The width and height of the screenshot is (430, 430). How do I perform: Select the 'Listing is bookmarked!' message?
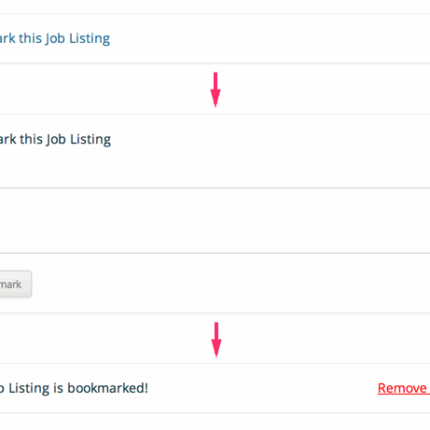[x=74, y=388]
